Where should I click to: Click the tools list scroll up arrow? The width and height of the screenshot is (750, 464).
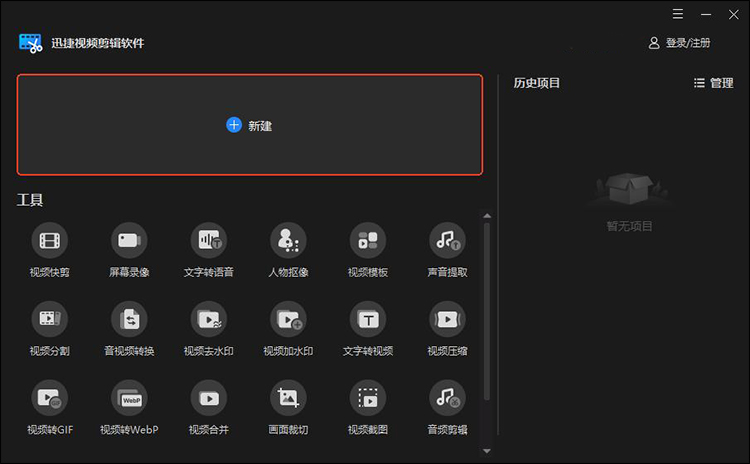(x=487, y=216)
